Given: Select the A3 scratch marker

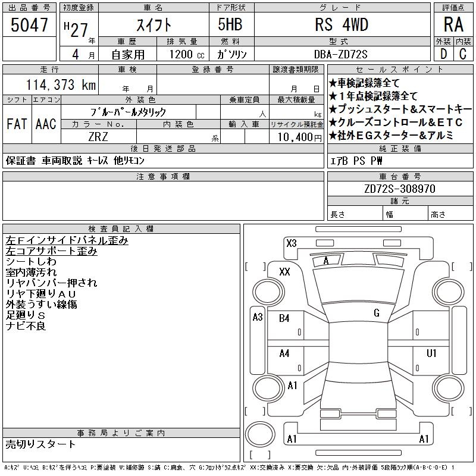Looking at the screenshot, I should click(258, 317).
